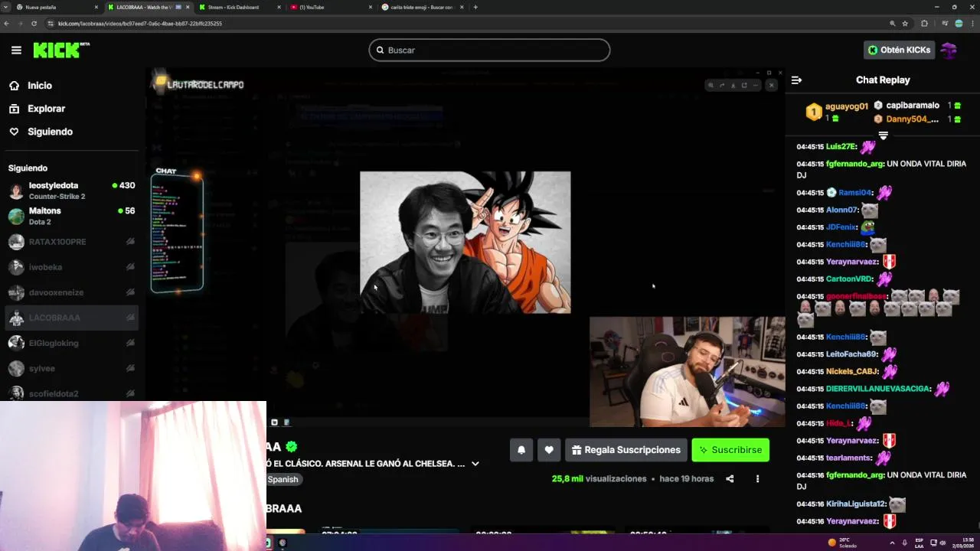The image size is (980, 551).
Task: Go back to the previous page
Action: 7,24
